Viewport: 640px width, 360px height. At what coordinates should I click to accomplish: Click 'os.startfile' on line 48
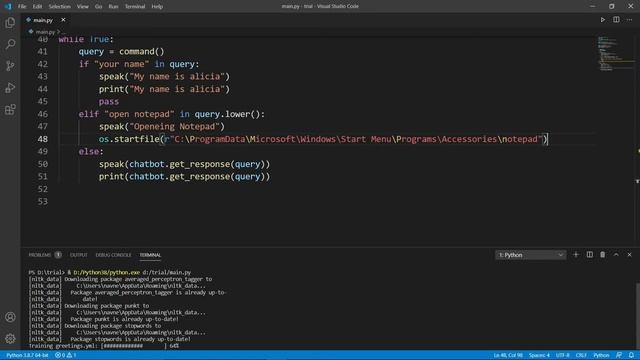pos(129,139)
